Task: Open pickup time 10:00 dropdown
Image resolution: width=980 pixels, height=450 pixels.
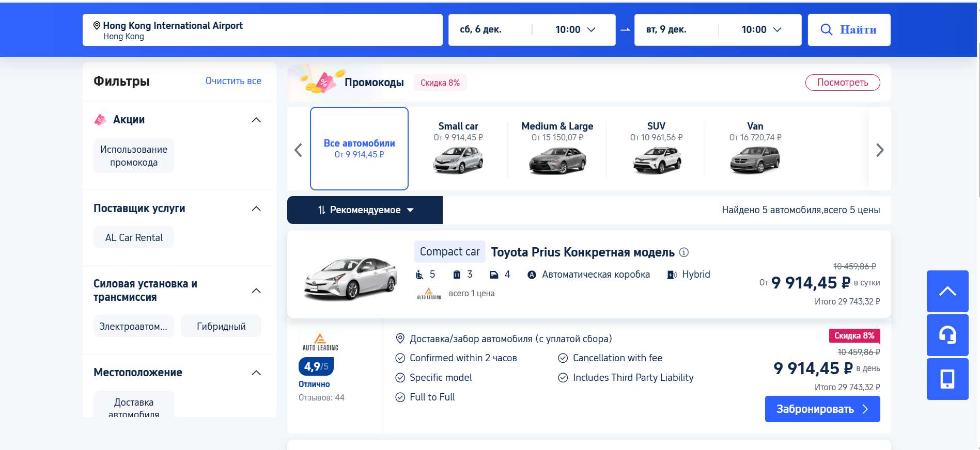Action: click(574, 30)
